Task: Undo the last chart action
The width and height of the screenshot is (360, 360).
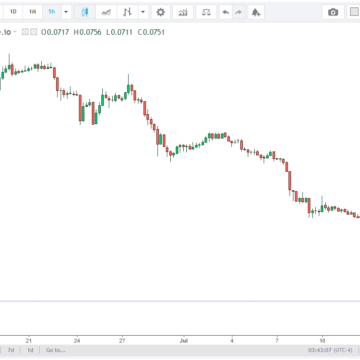Action: coord(226,12)
